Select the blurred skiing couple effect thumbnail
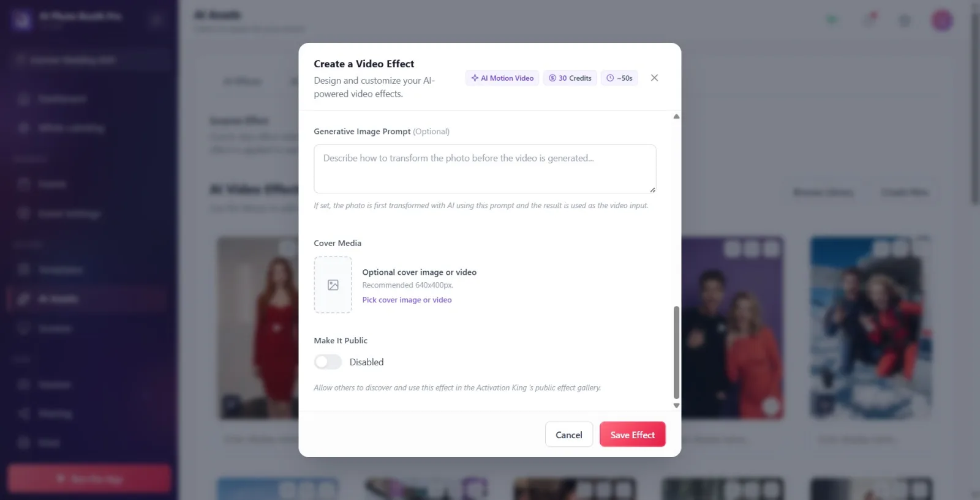The image size is (980, 500). pyautogui.click(x=870, y=328)
